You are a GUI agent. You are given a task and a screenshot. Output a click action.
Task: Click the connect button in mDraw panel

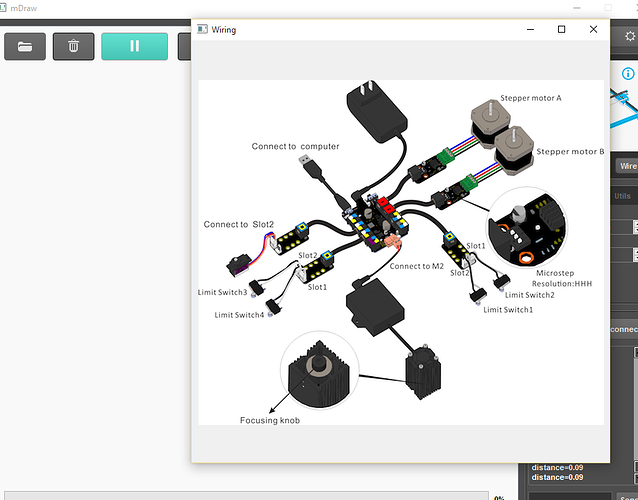(x=624, y=329)
